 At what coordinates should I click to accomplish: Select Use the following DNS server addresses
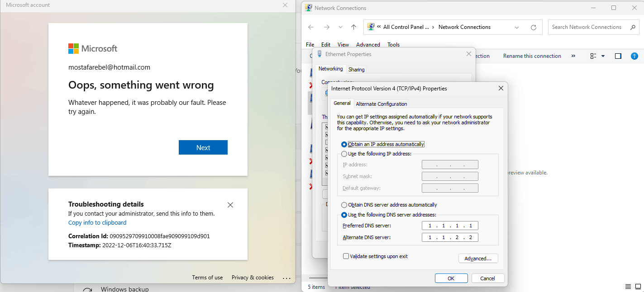389,215
